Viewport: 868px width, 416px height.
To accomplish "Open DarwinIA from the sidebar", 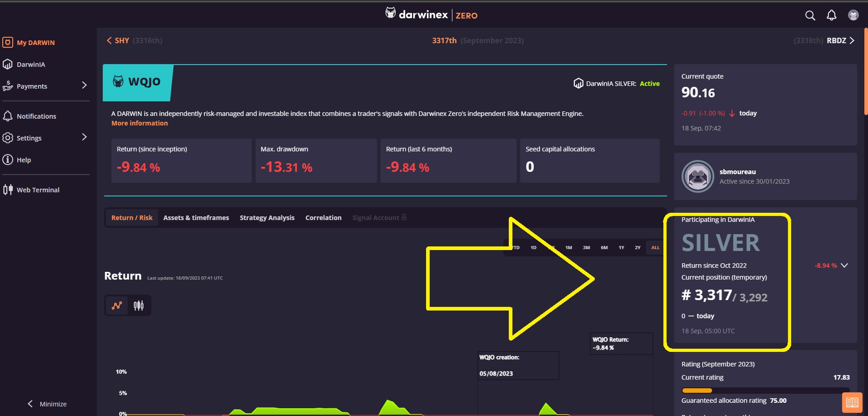I will [30, 65].
